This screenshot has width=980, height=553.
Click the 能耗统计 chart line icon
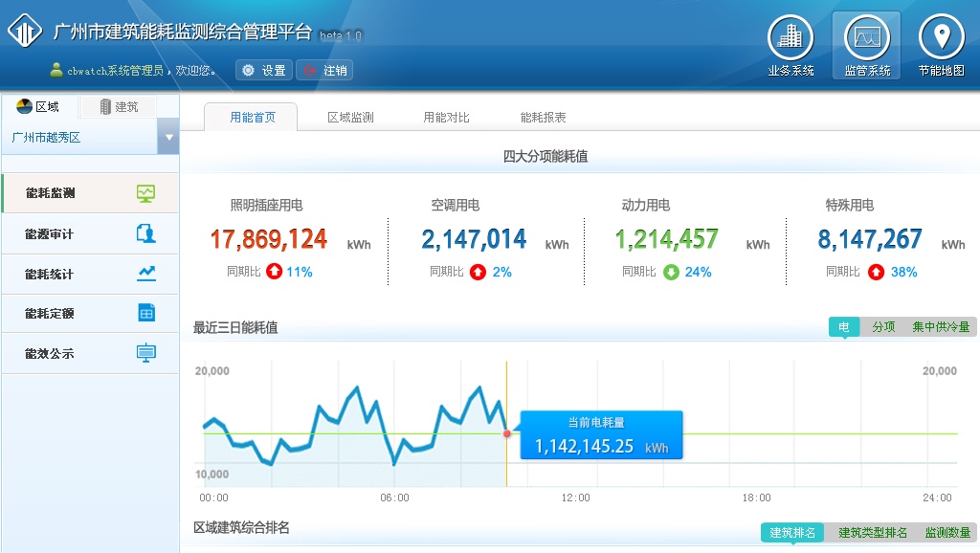point(145,274)
